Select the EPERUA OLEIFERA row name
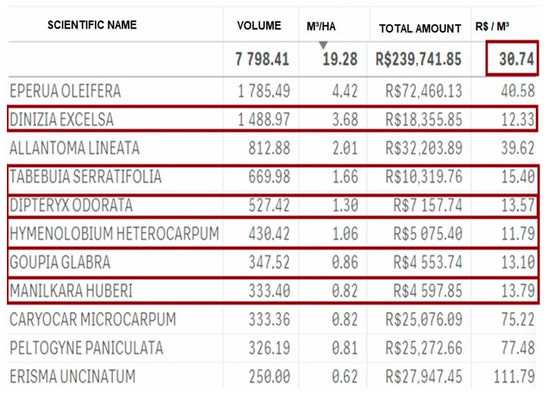This screenshot has width=550, height=393. [x=65, y=91]
